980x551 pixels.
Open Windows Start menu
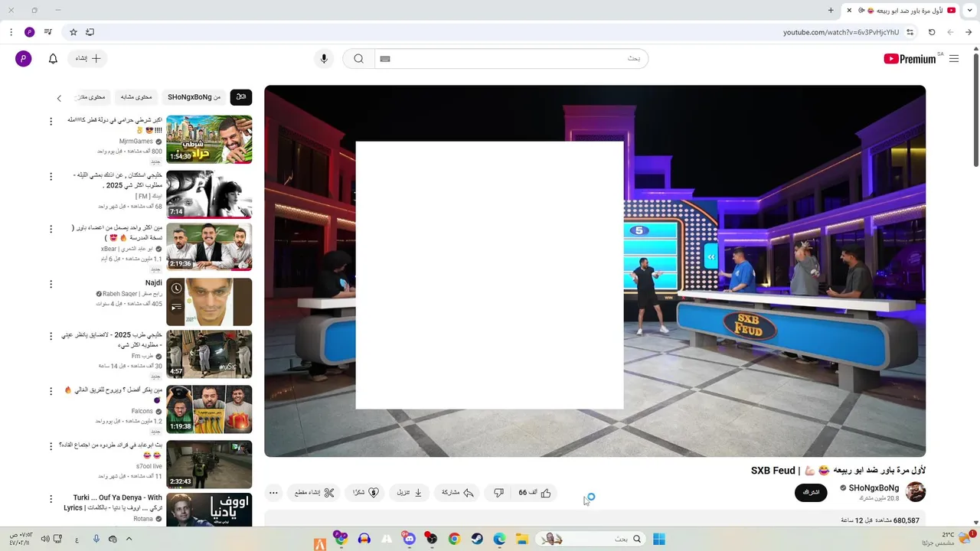658,539
